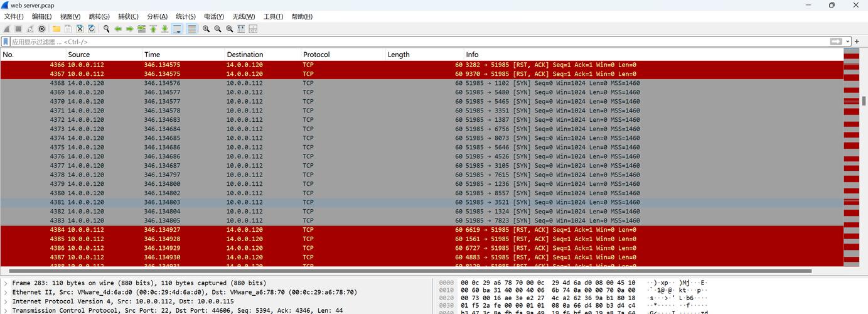Open a capture file with folder icon
This screenshot has width=868, height=314.
click(56, 29)
